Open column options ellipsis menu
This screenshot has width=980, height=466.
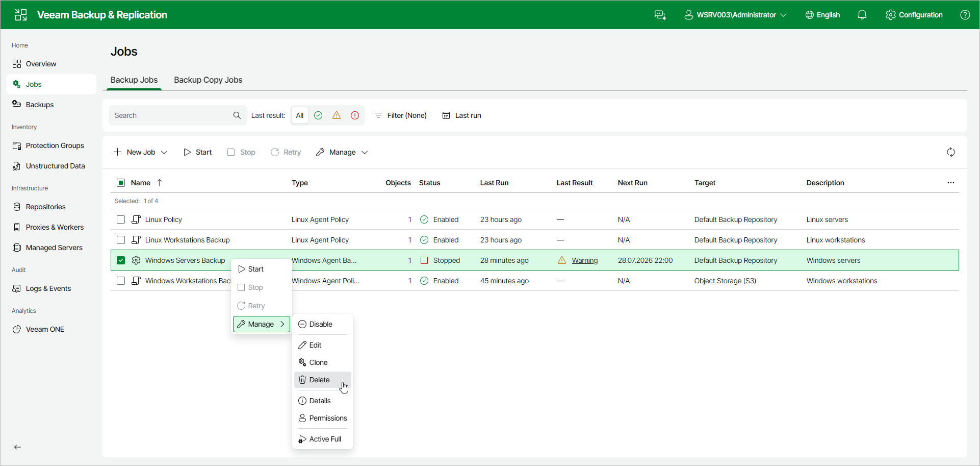951,183
